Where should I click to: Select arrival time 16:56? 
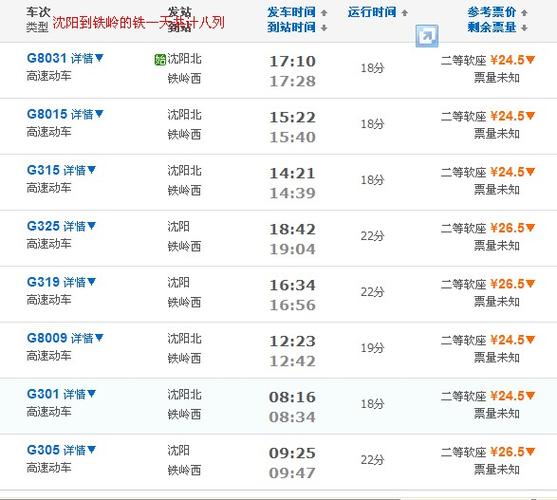click(x=292, y=305)
